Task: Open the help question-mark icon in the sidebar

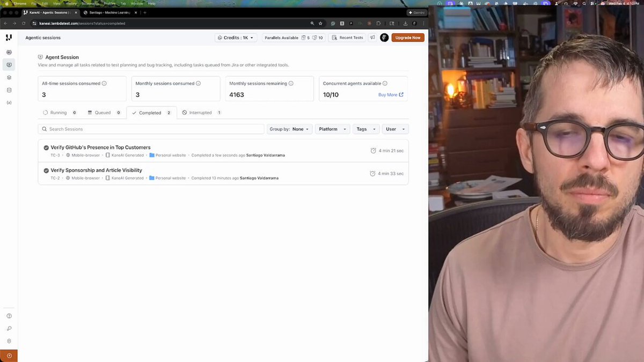Action: coord(9,316)
